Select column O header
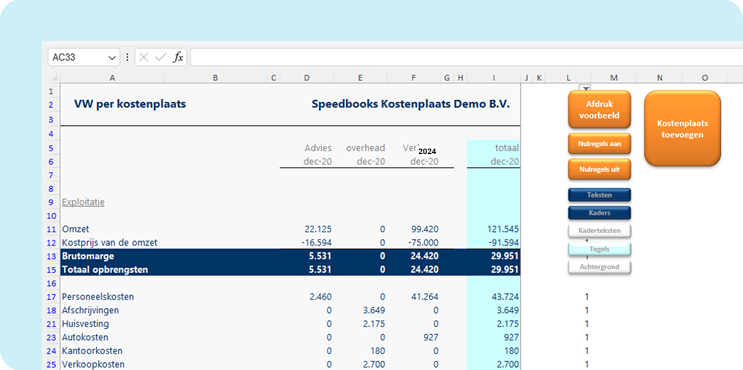Image resolution: width=743 pixels, height=370 pixels. [705, 78]
